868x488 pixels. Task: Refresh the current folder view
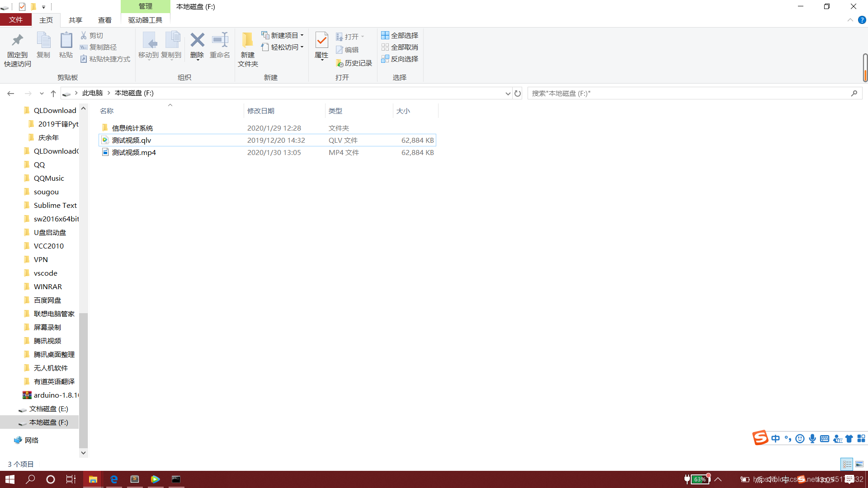pyautogui.click(x=518, y=93)
